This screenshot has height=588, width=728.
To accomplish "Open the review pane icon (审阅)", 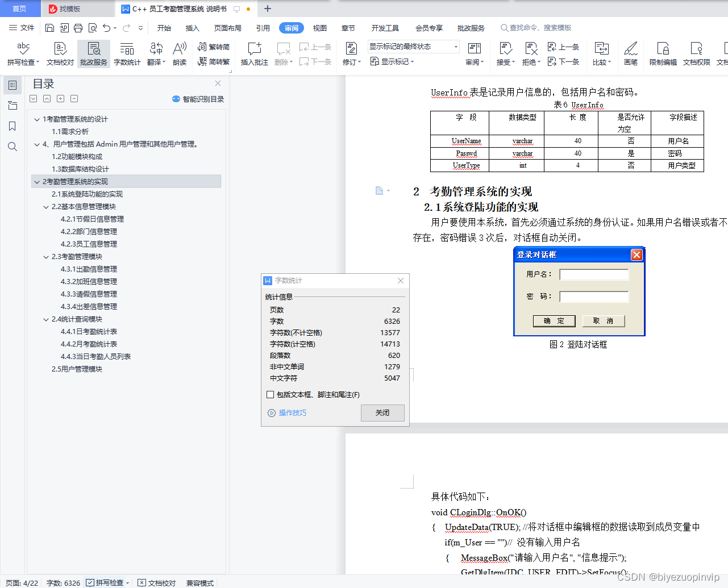I will 475,49.
